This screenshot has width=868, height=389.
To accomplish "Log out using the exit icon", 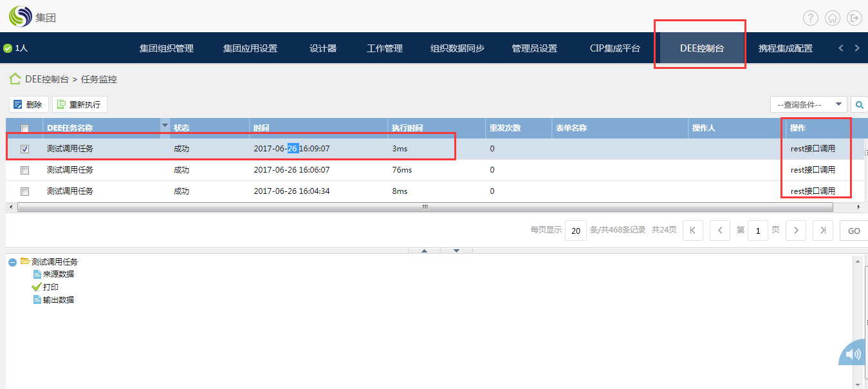I will pos(854,18).
